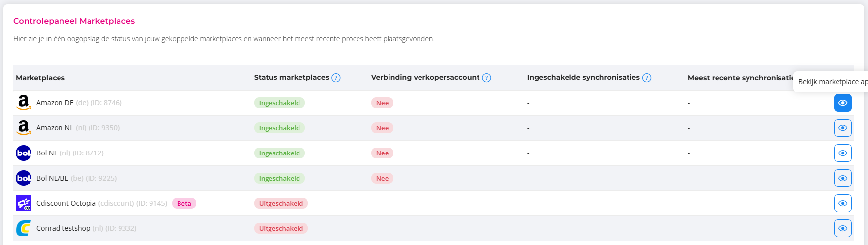Click the Bol NL logo
This screenshot has height=245, width=868.
click(x=24, y=153)
